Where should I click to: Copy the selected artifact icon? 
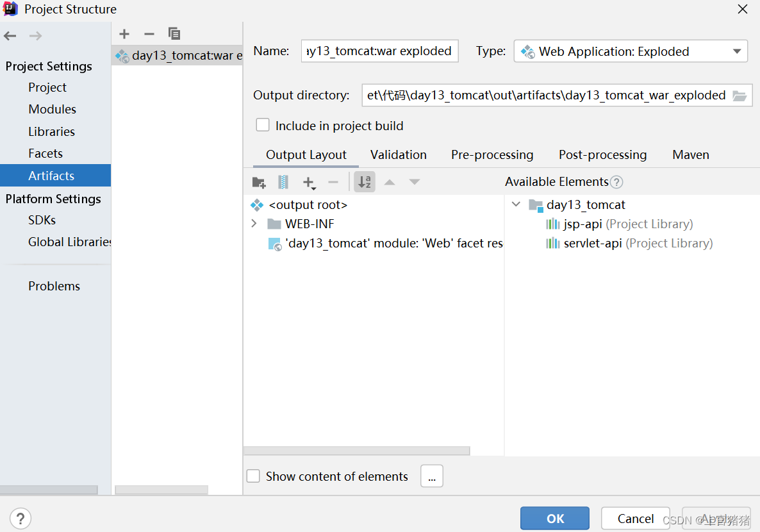(174, 33)
